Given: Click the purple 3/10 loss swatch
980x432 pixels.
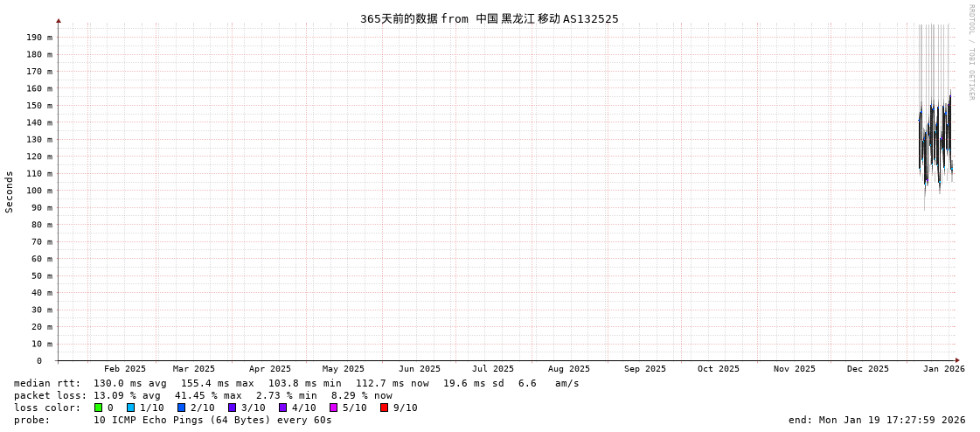Looking at the screenshot, I should pos(233,408).
